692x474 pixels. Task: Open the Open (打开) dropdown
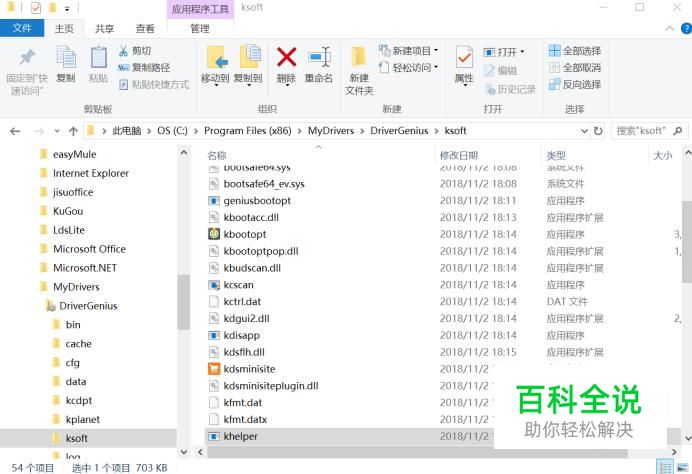(x=504, y=52)
